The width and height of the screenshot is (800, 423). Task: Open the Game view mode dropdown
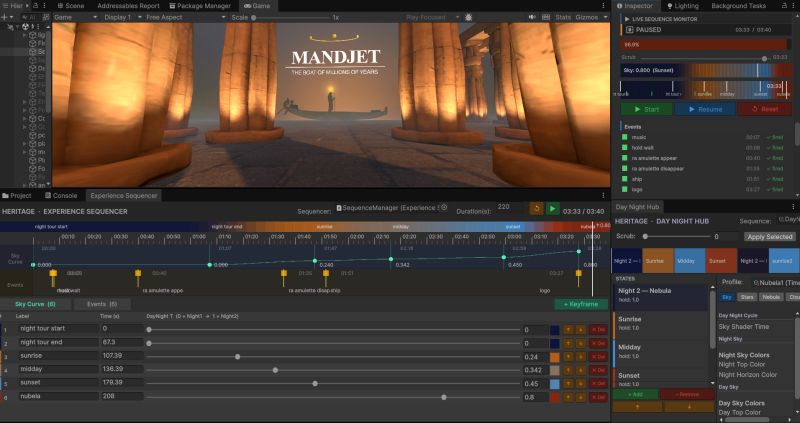(x=76, y=17)
